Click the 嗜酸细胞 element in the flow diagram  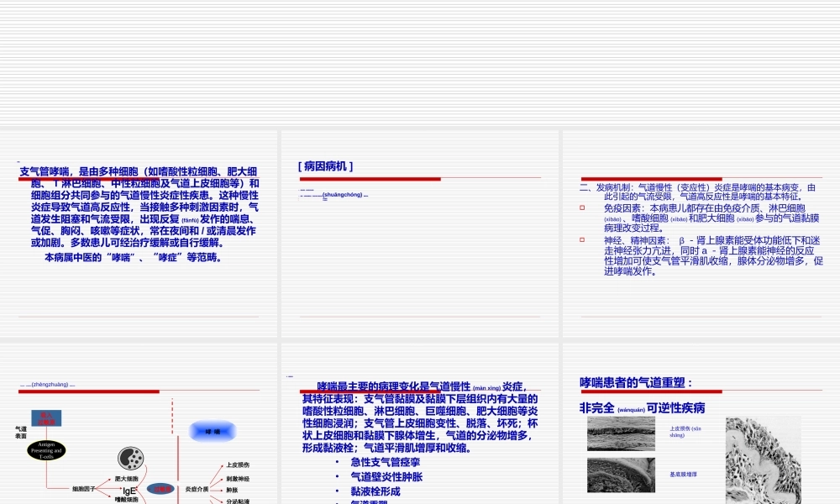(126, 500)
